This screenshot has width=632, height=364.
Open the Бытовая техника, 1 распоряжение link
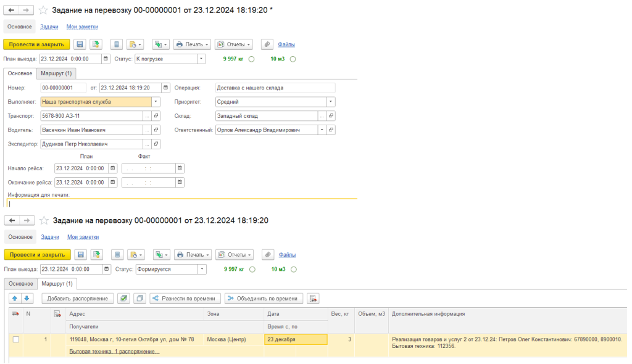(114, 352)
